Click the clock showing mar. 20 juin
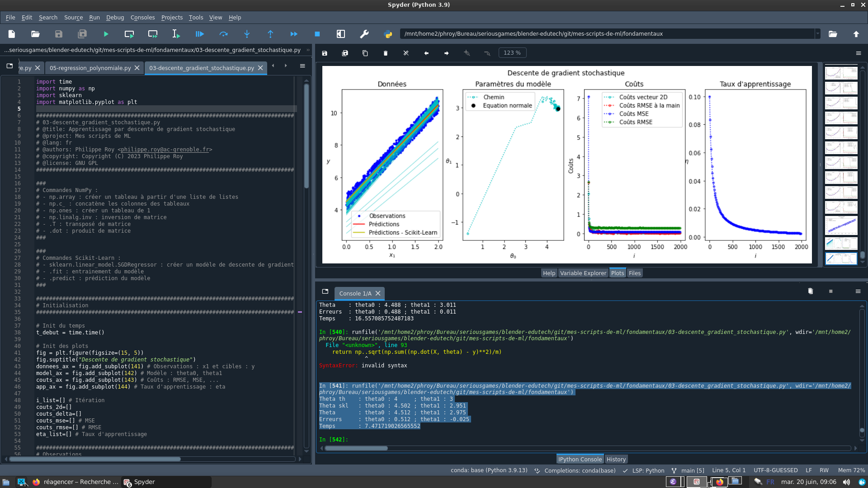The height and width of the screenshot is (488, 868). tap(808, 482)
